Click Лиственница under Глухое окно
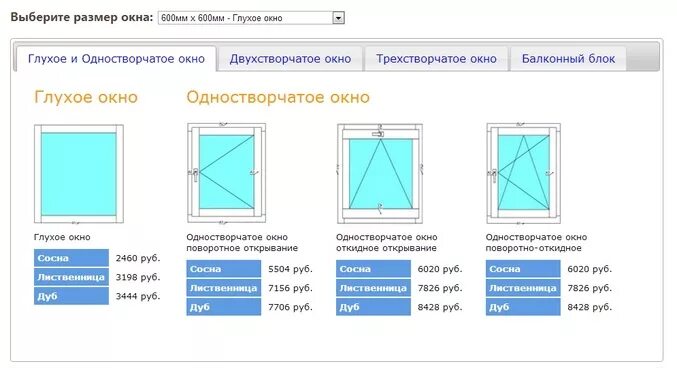Image resolution: width=677 pixels, height=368 pixels. (x=71, y=277)
